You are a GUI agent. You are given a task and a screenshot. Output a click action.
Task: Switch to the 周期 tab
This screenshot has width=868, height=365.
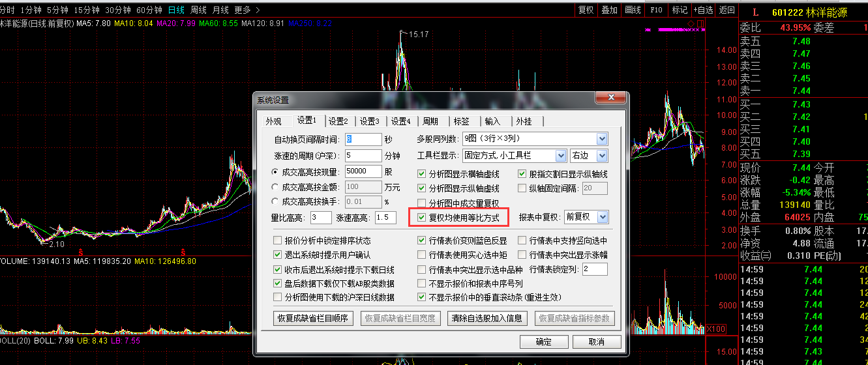(x=430, y=121)
